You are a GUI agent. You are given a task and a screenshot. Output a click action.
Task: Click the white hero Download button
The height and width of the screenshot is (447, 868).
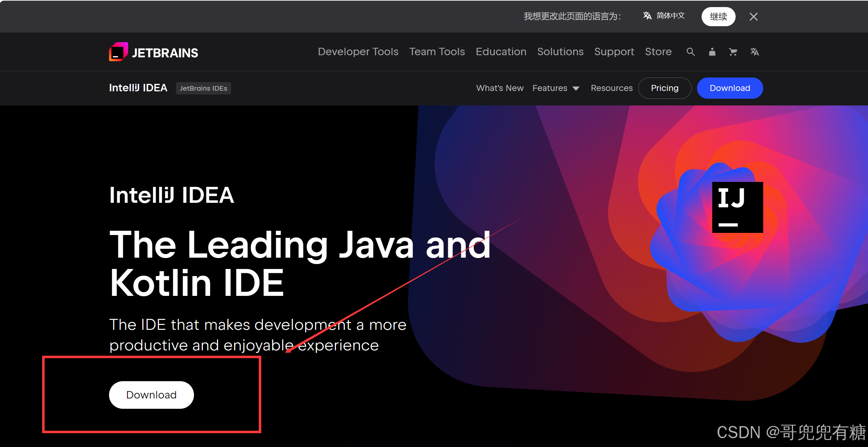pyautogui.click(x=151, y=395)
